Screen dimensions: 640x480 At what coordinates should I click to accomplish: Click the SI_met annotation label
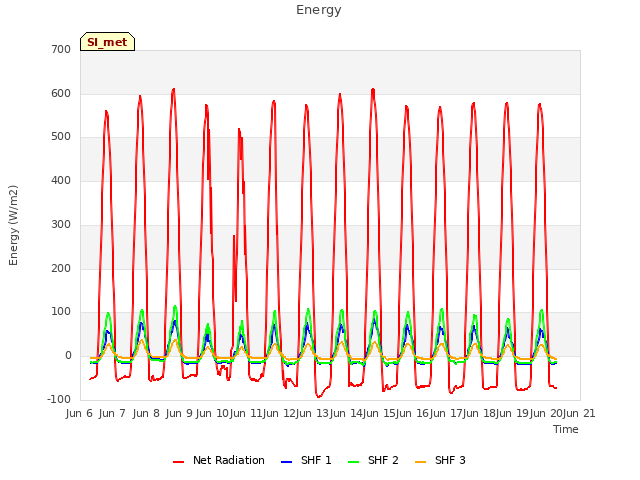tap(107, 42)
